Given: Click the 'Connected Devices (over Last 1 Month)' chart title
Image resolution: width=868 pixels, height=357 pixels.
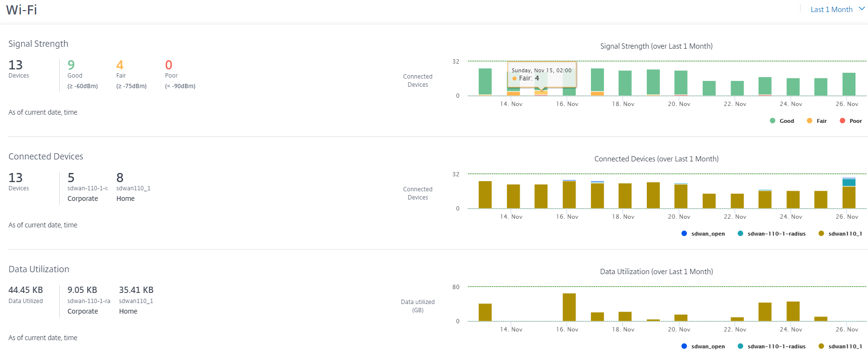Looking at the screenshot, I should coord(656,159).
